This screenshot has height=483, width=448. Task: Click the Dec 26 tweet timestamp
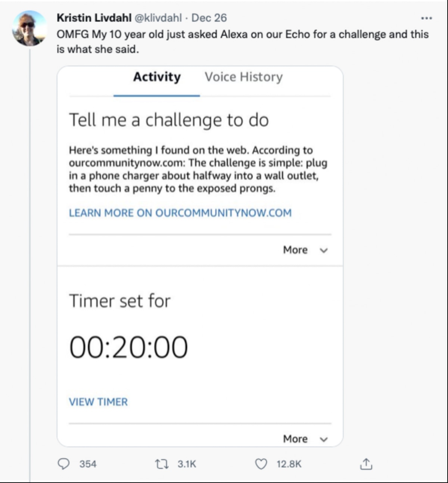pyautogui.click(x=209, y=18)
